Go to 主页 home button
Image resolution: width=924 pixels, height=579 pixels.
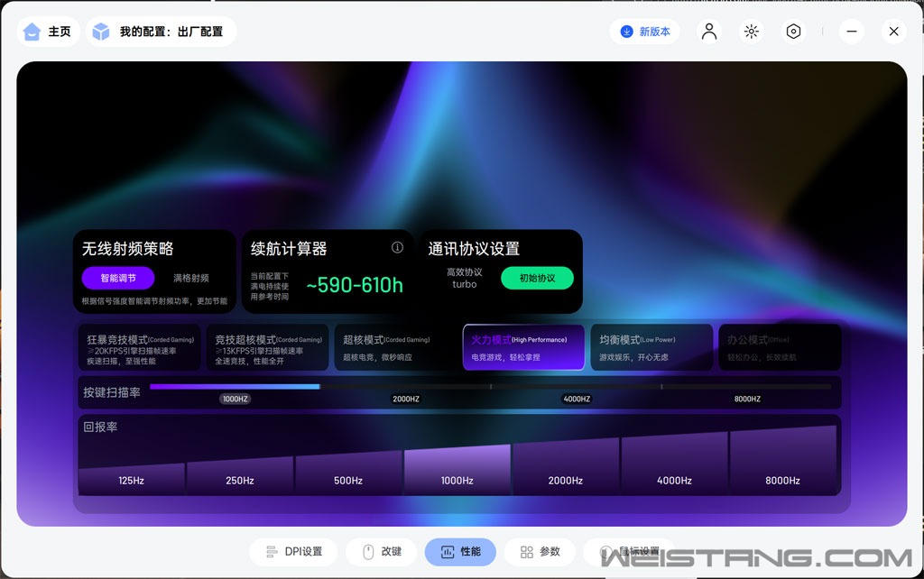point(48,32)
